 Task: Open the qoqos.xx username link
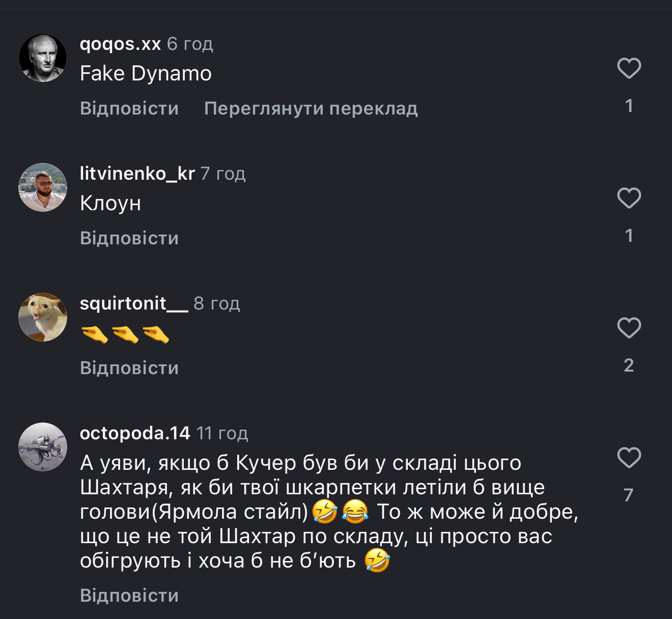[120, 44]
